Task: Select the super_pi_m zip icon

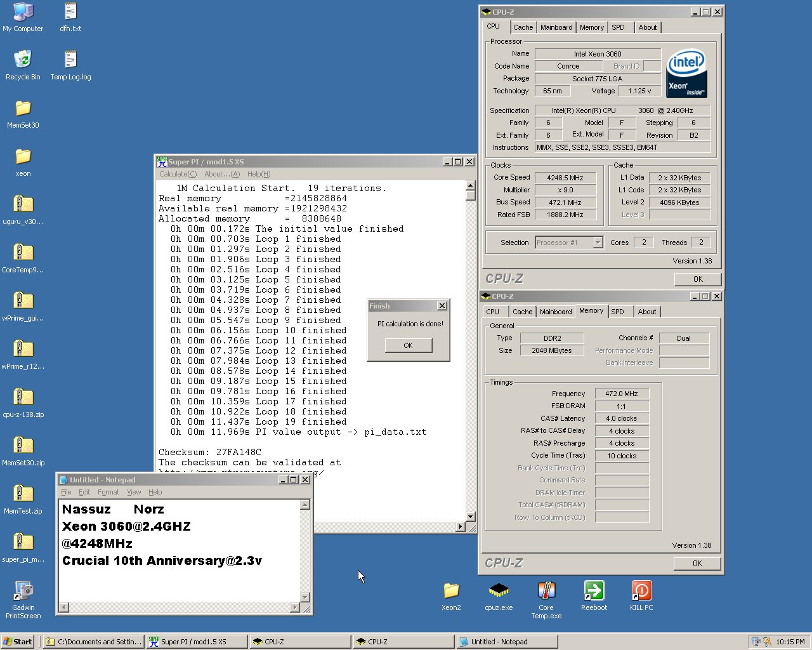Action: point(23,548)
